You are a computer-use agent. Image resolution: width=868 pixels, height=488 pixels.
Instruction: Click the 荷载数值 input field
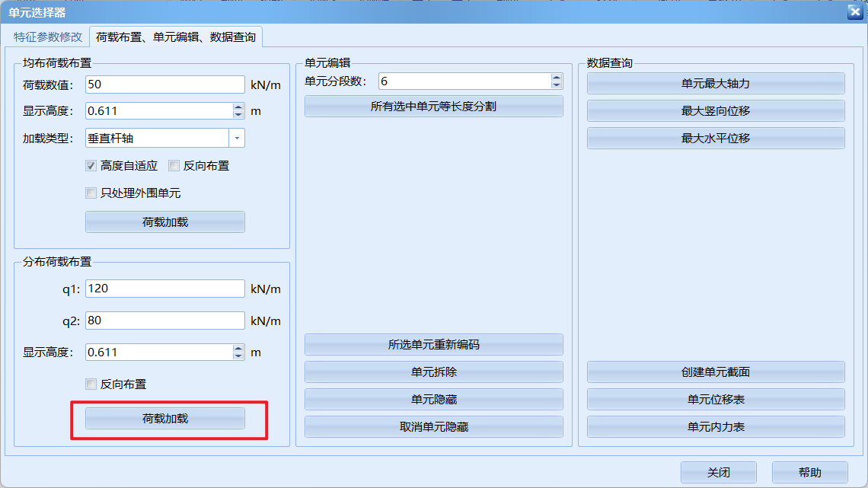click(x=164, y=85)
